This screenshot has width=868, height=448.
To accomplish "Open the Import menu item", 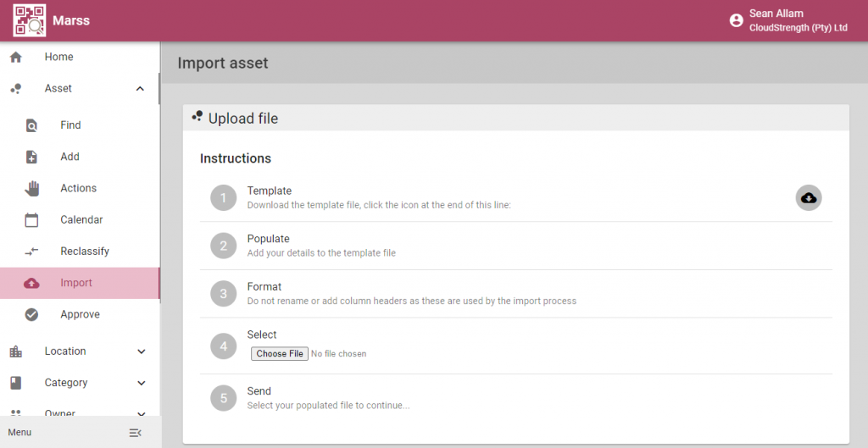I will pyautogui.click(x=80, y=283).
